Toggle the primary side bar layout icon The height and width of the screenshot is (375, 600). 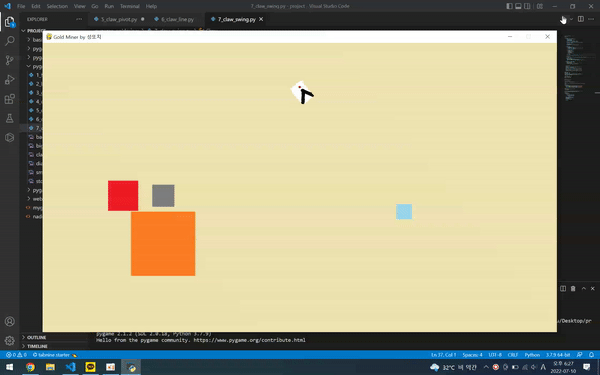pos(509,6)
